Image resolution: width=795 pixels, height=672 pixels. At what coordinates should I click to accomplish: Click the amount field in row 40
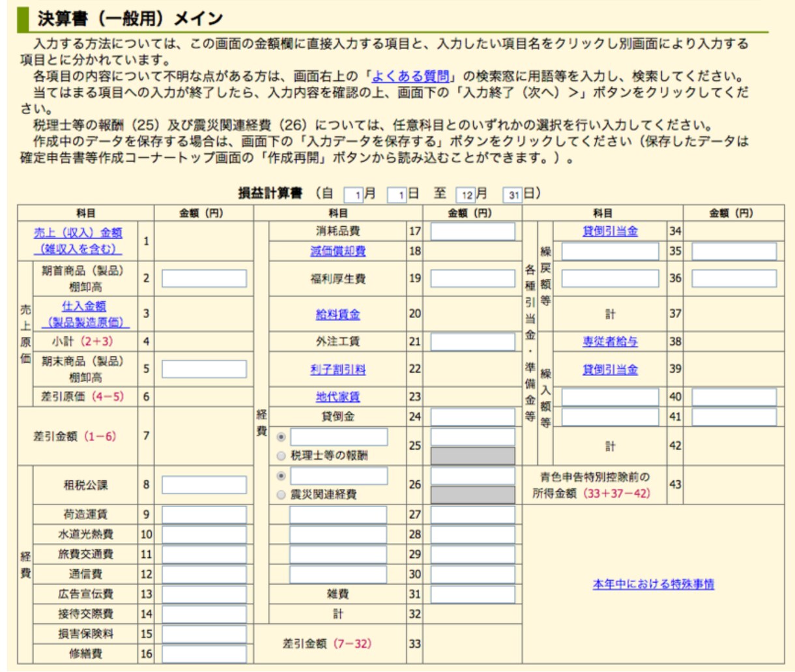(x=734, y=396)
